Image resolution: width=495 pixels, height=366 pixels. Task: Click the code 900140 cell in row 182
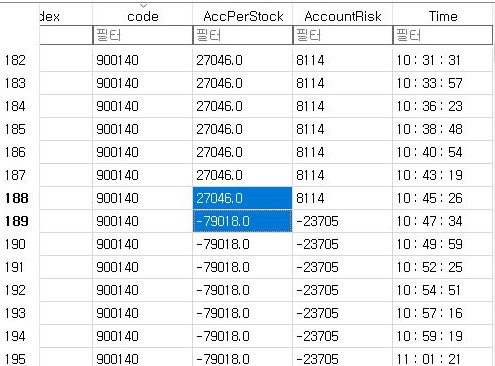click(143, 60)
